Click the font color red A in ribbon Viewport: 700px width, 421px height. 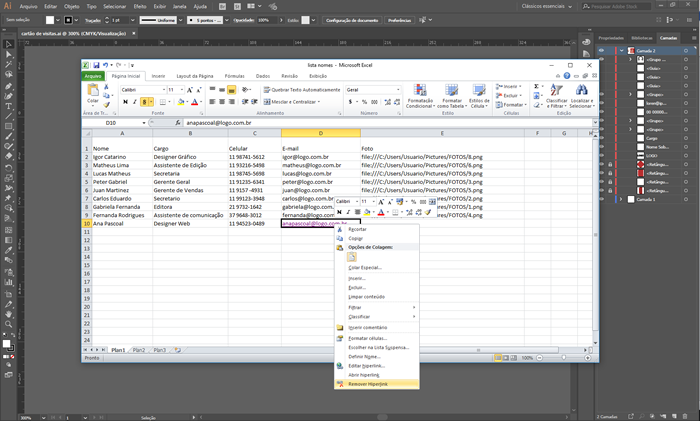195,102
